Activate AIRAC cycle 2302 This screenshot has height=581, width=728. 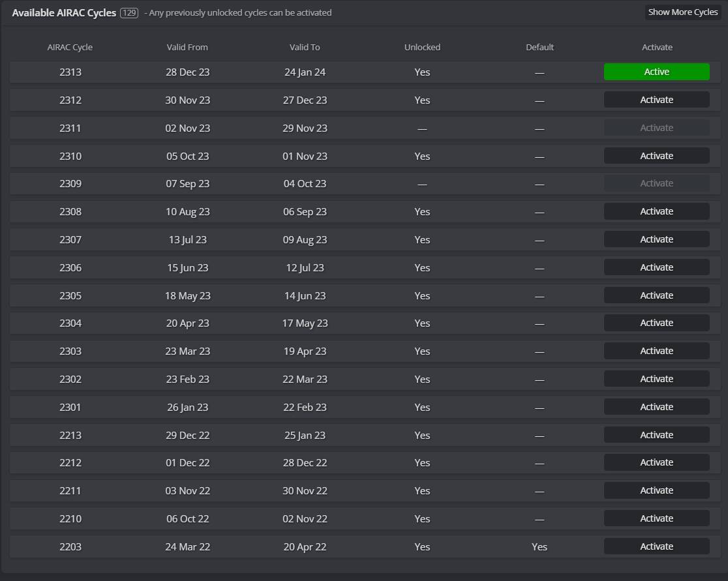(x=656, y=379)
